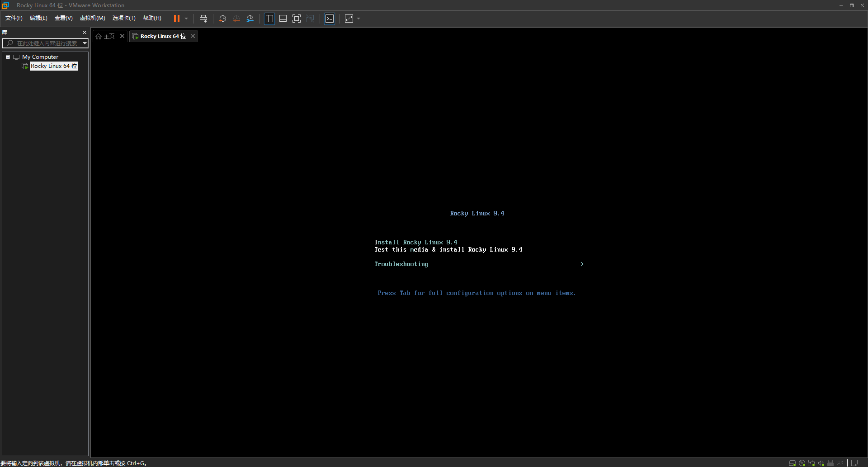868x467 pixels.
Task: Minimize the VMware Workstation window
Action: point(841,5)
